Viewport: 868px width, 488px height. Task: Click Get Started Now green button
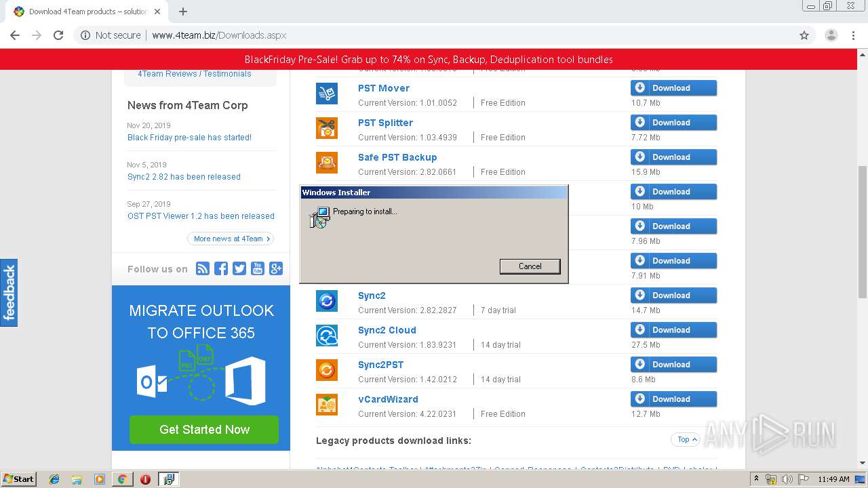(x=204, y=430)
